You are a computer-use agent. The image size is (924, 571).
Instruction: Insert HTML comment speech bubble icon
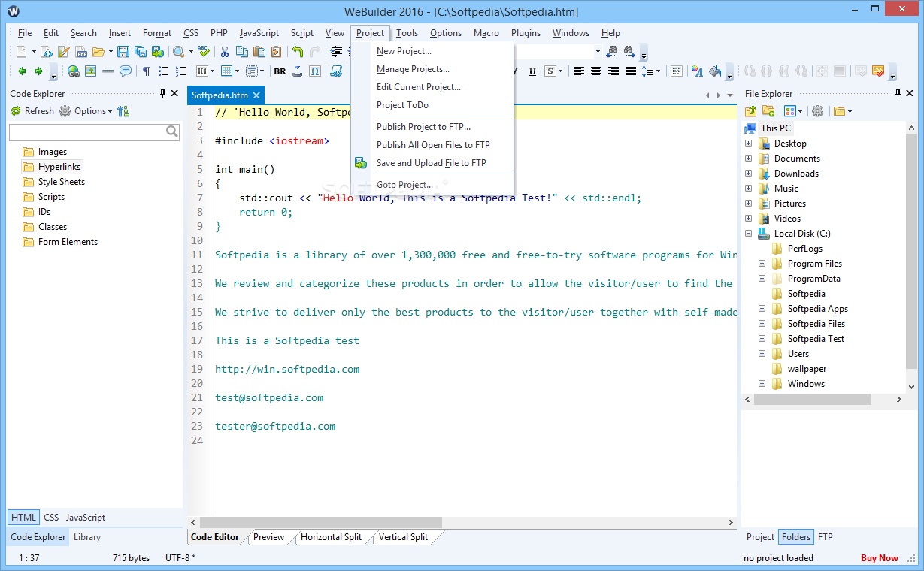point(126,71)
